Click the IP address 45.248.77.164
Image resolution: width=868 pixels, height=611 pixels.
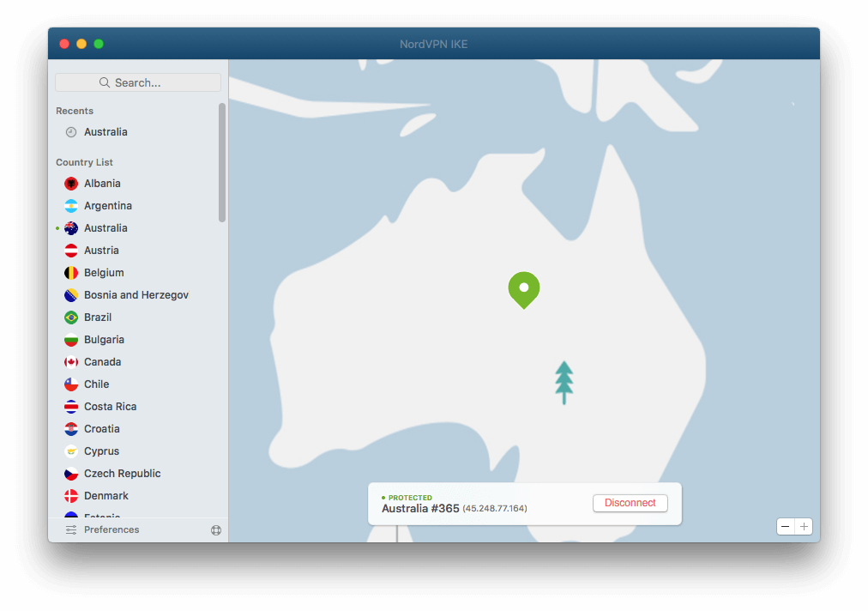tap(495, 509)
